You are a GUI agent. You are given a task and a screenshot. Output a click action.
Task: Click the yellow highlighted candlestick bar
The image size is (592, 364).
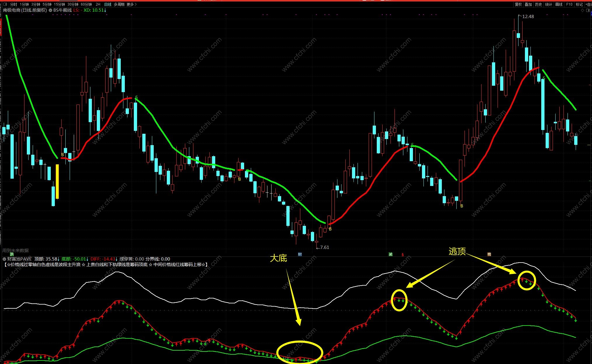57,182
